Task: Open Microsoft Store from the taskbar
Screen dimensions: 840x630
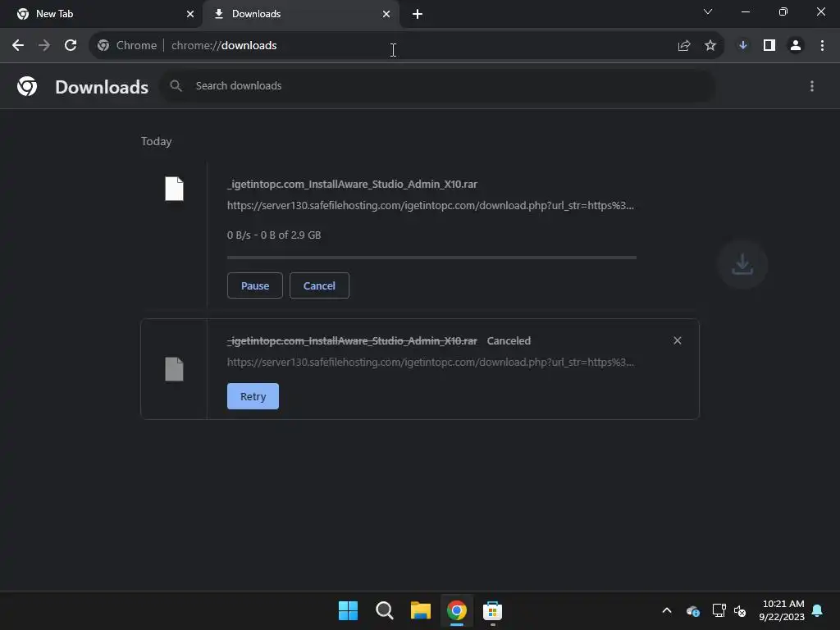Action: pos(492,610)
